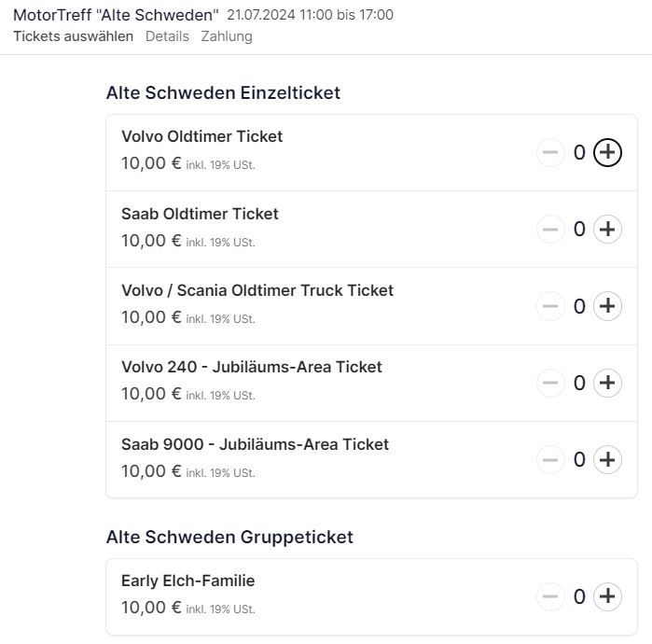
Task: Increase Saab Oldtimer Ticket quantity
Action: click(x=607, y=230)
